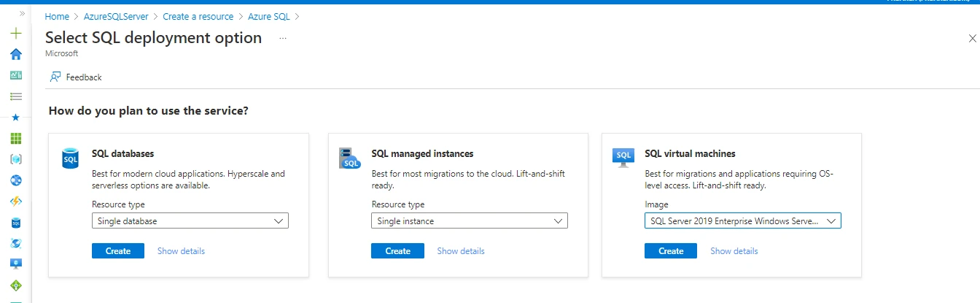The width and height of the screenshot is (980, 303).
Task: Click the SQL virtual machines card title
Action: click(x=690, y=153)
